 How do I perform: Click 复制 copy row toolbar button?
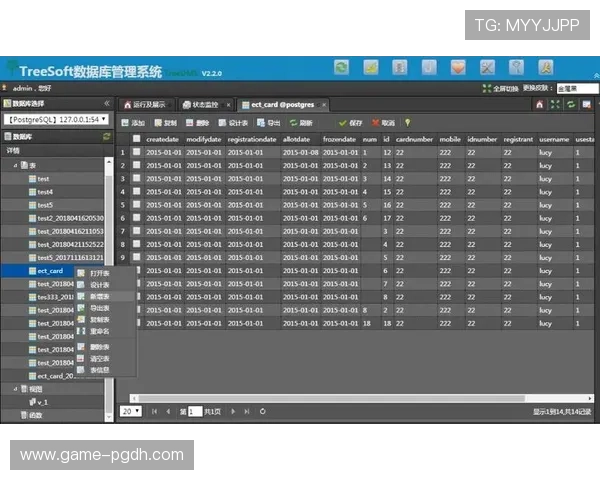(165, 123)
